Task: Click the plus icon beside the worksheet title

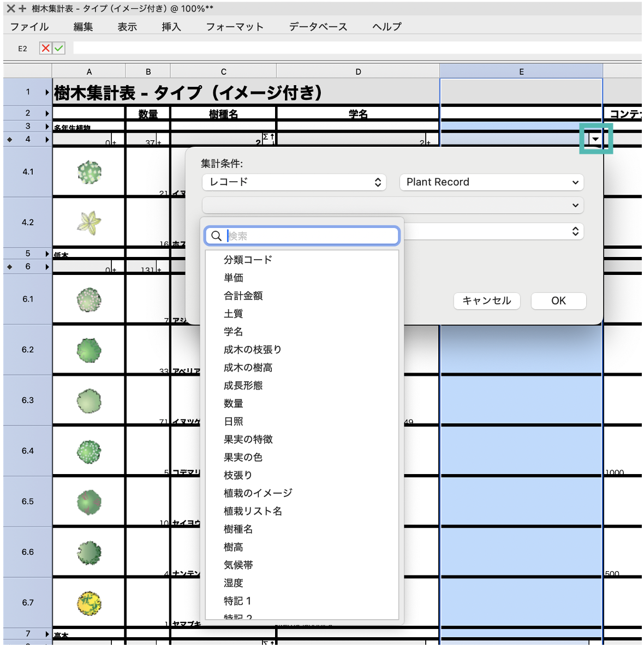Action: [22, 9]
